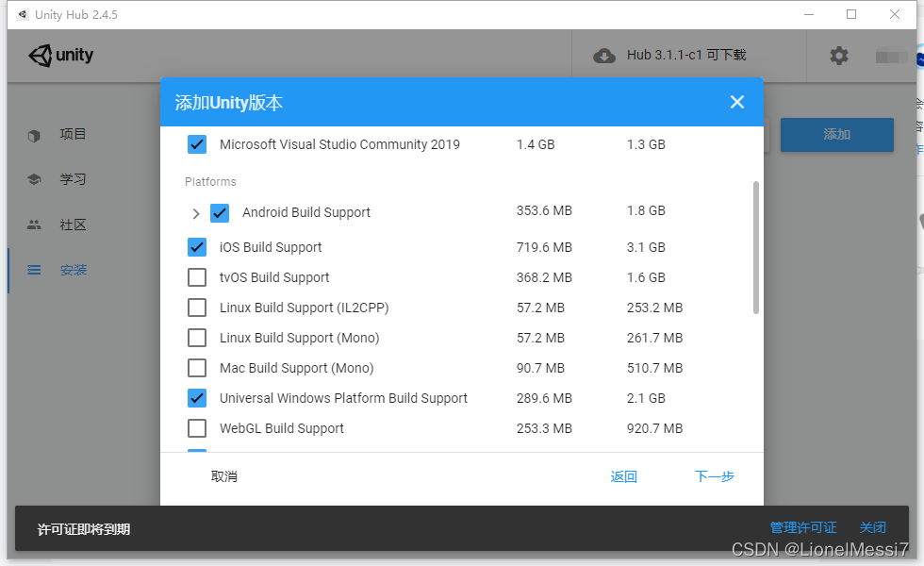The height and width of the screenshot is (566, 924).
Task: Uncheck Universal Windows Platform Build Support
Action: click(197, 398)
